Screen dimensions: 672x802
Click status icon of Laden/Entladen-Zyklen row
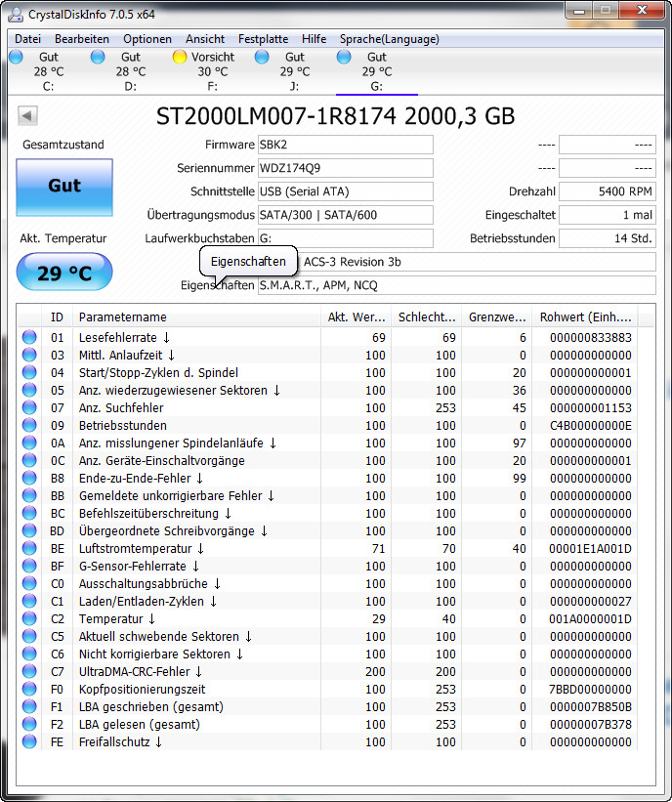pyautogui.click(x=29, y=601)
